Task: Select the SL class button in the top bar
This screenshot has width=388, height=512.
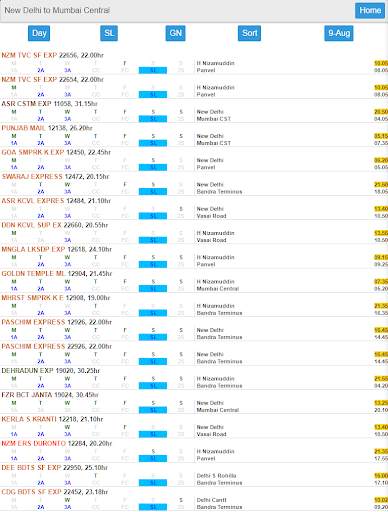Action: (x=109, y=33)
